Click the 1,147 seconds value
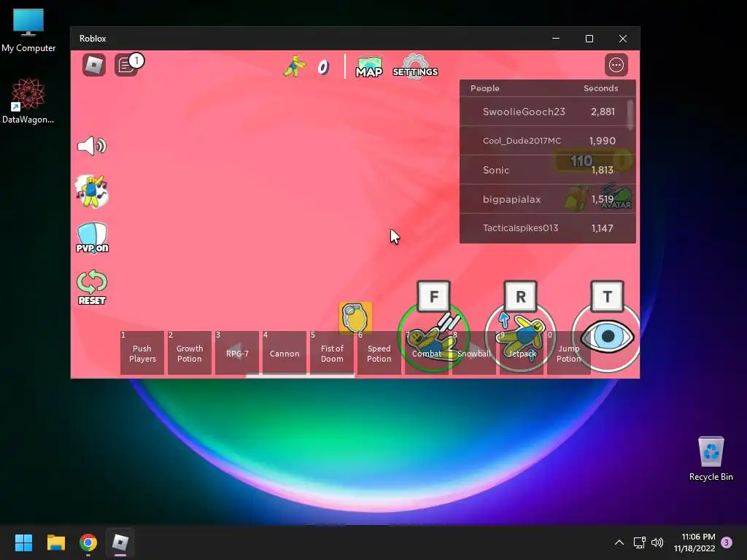The height and width of the screenshot is (560, 747). point(602,228)
